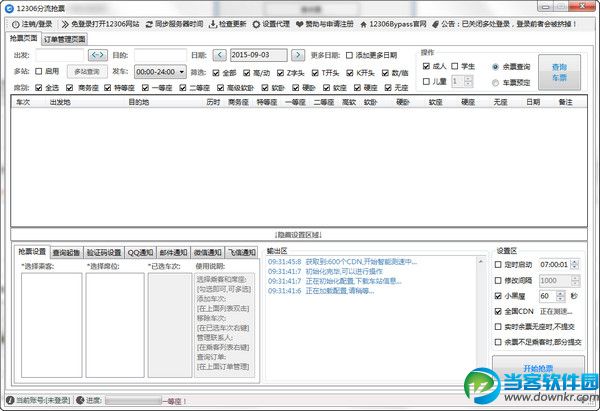
Task: Click the date field 2015-09-03
Action: (x=259, y=55)
